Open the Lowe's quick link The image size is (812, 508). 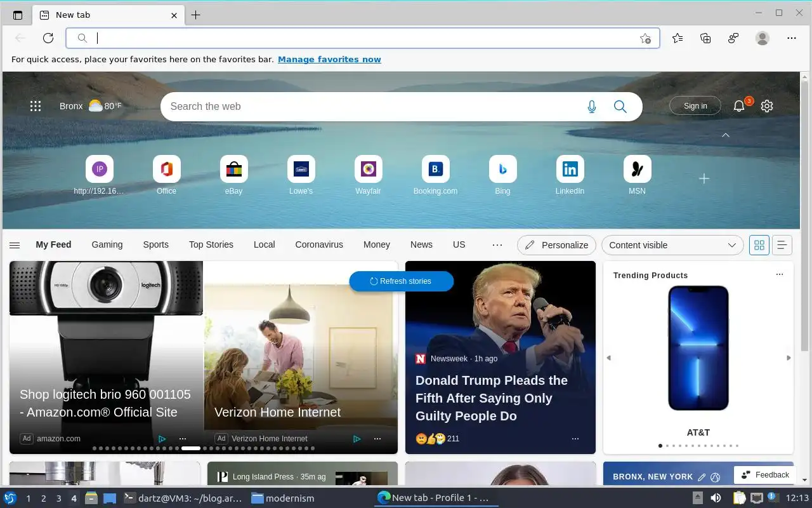(301, 175)
